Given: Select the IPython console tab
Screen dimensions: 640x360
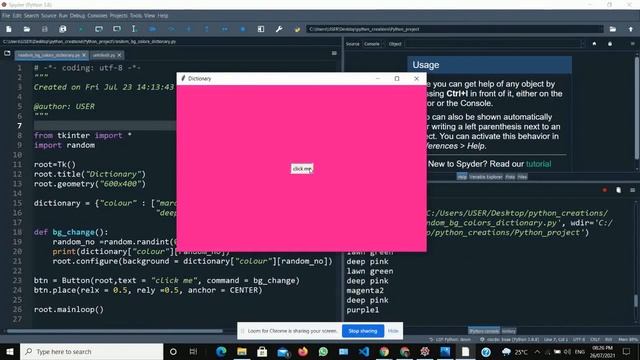Looking at the screenshot, I should (484, 331).
